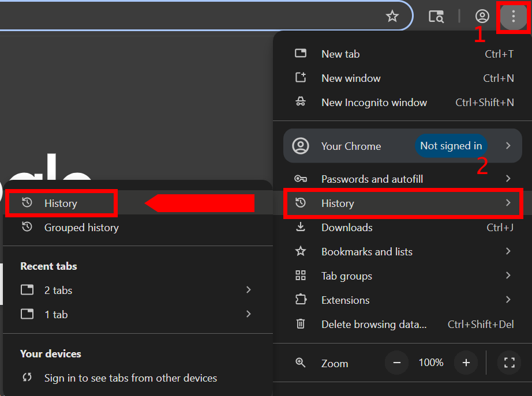The height and width of the screenshot is (396, 532).
Task: Open Grouped history from the submenu
Action: click(x=81, y=227)
